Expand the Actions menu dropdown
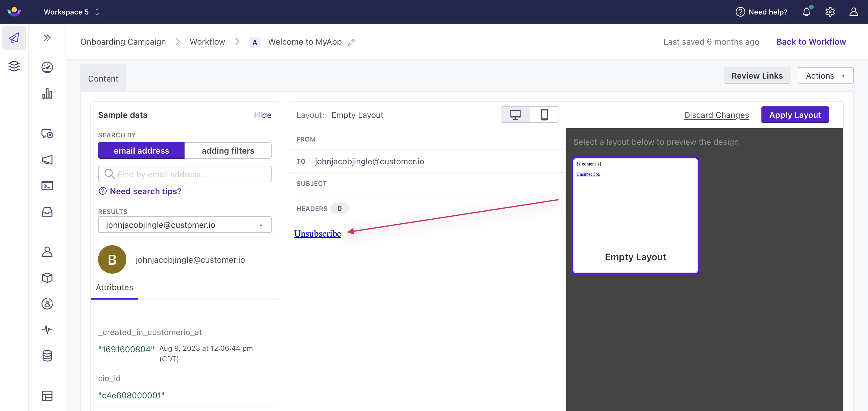Image resolution: width=868 pixels, height=411 pixels. point(825,75)
